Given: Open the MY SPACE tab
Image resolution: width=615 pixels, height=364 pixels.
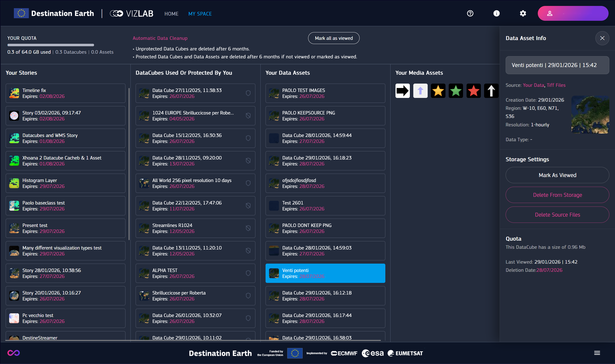Looking at the screenshot, I should click(200, 14).
